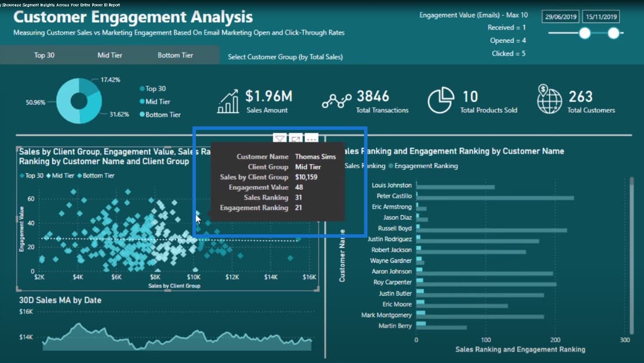
Task: Click Top 30 in scatter chart legend
Action: click(32, 176)
